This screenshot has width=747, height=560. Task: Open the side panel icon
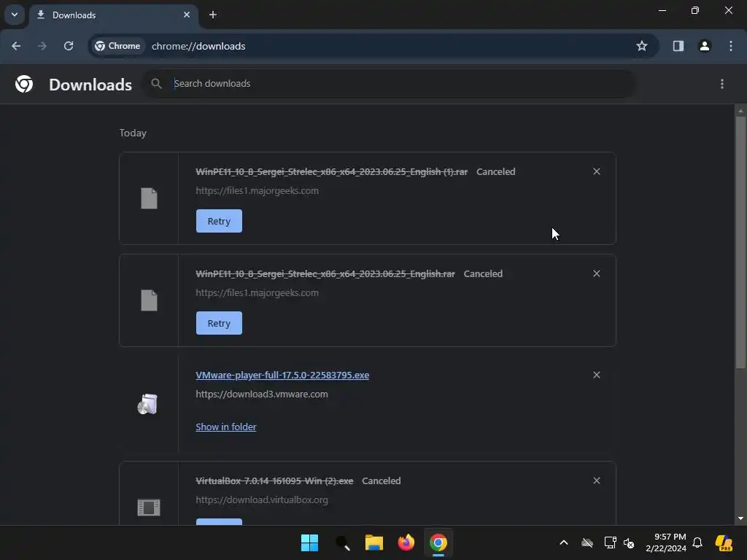coord(678,46)
